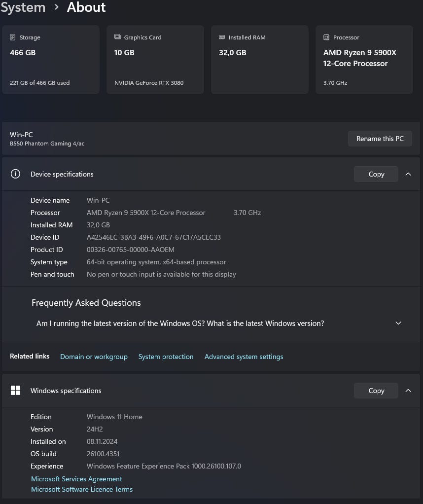
Task: Click the Storage drive icon
Action: [x=13, y=37]
